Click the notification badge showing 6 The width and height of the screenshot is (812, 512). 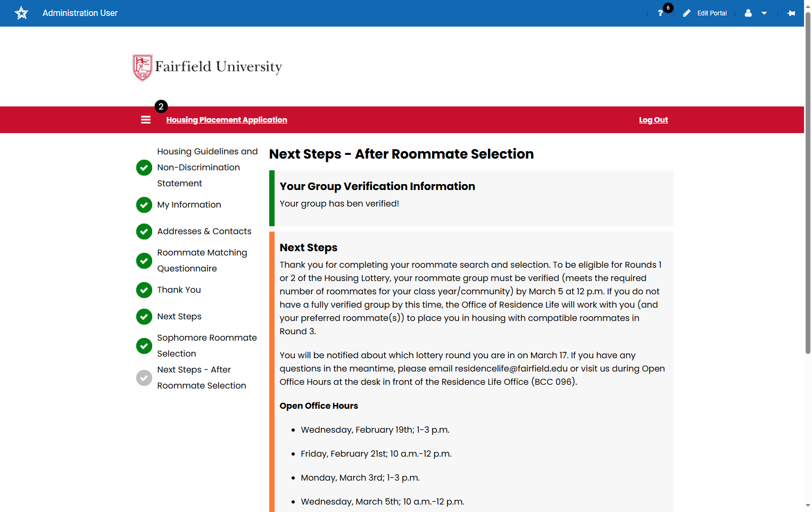tap(668, 8)
